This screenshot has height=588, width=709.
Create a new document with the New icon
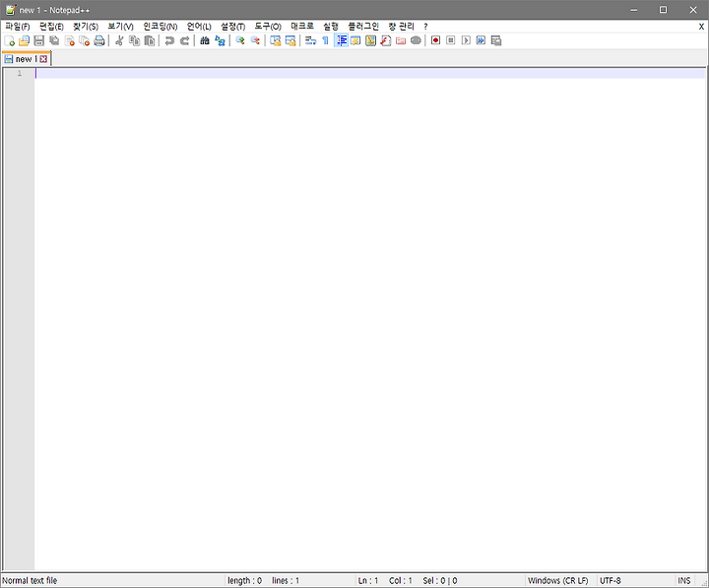[10, 40]
